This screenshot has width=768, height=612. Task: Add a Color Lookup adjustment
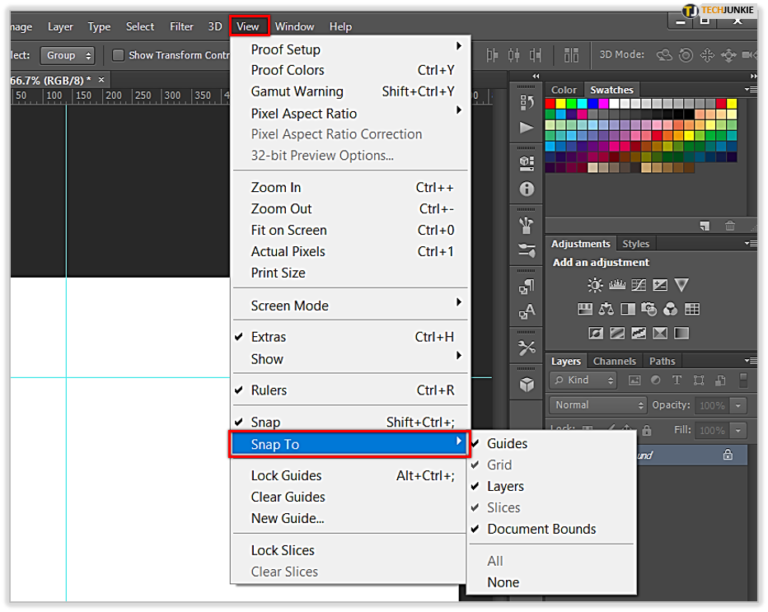tap(692, 309)
